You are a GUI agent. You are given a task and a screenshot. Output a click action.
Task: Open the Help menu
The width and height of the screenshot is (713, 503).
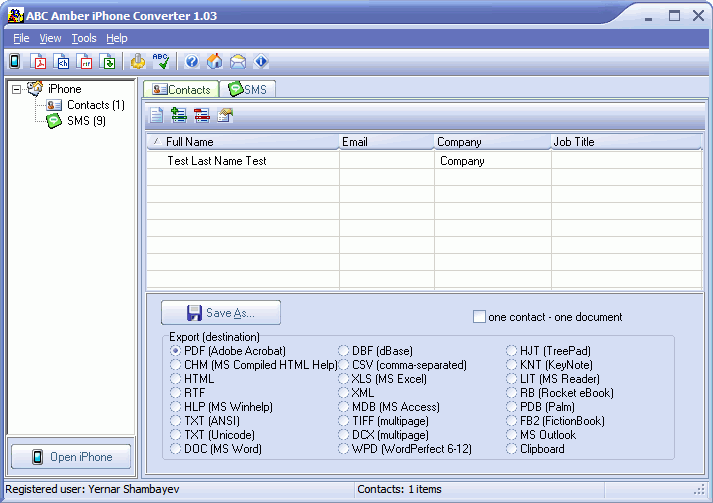(117, 38)
